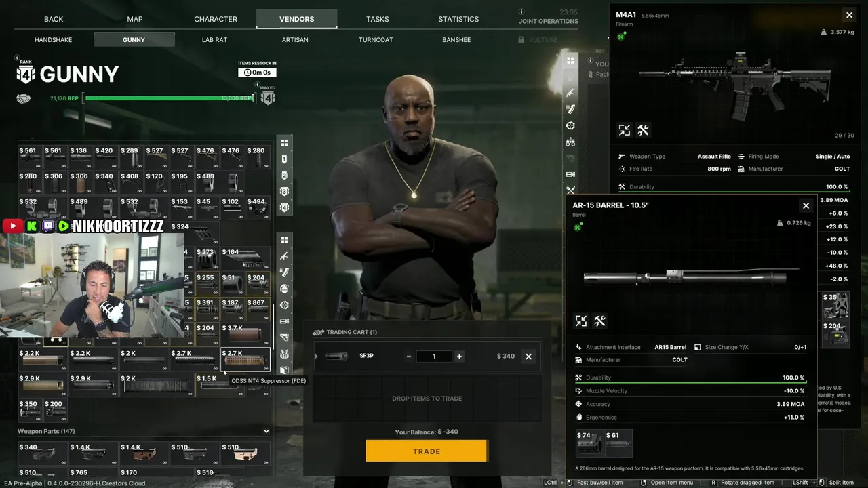Select Artisan vendor
868x488 pixels.
295,40
